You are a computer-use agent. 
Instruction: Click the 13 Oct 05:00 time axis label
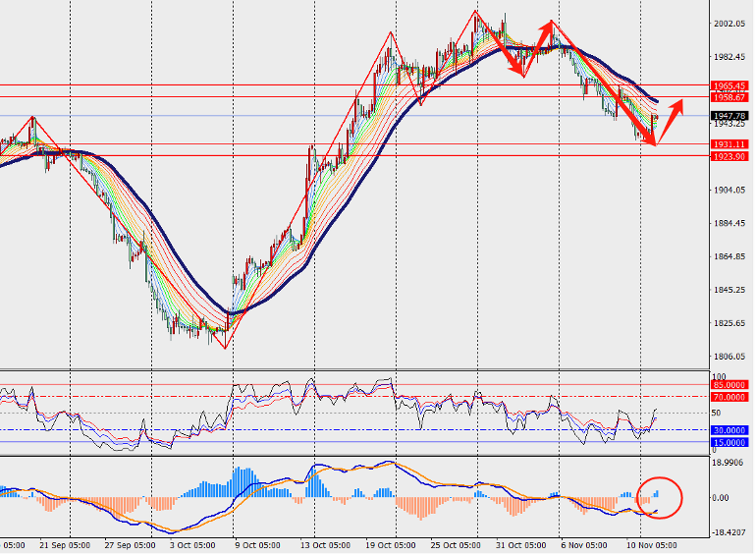point(325,545)
